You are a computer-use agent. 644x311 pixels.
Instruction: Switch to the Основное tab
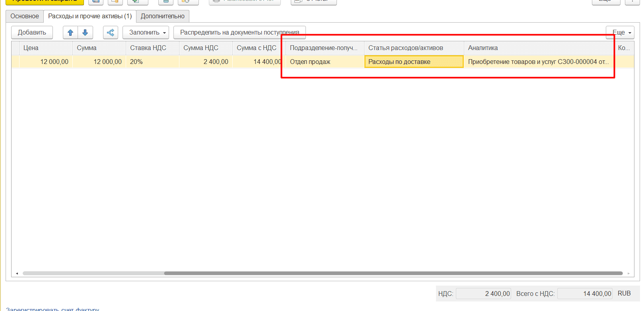click(25, 16)
